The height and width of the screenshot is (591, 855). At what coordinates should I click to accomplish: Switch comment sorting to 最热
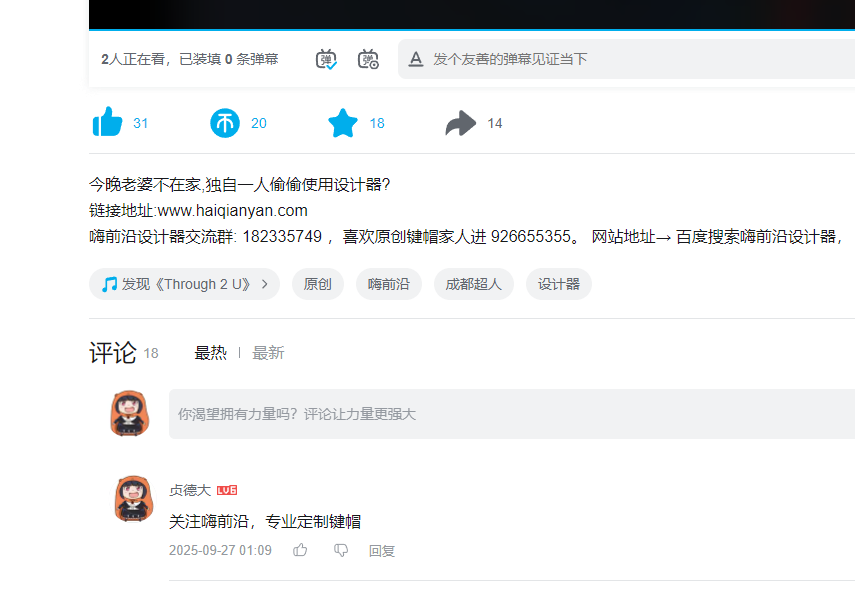(x=211, y=352)
